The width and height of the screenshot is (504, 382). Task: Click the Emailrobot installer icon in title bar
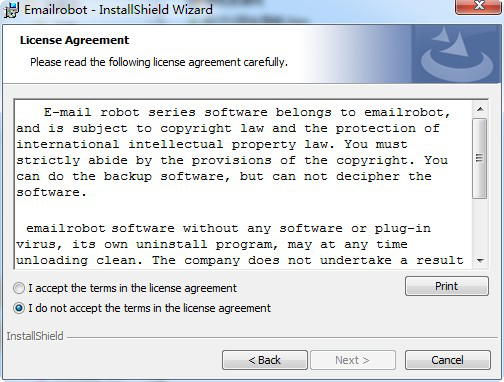(x=11, y=10)
